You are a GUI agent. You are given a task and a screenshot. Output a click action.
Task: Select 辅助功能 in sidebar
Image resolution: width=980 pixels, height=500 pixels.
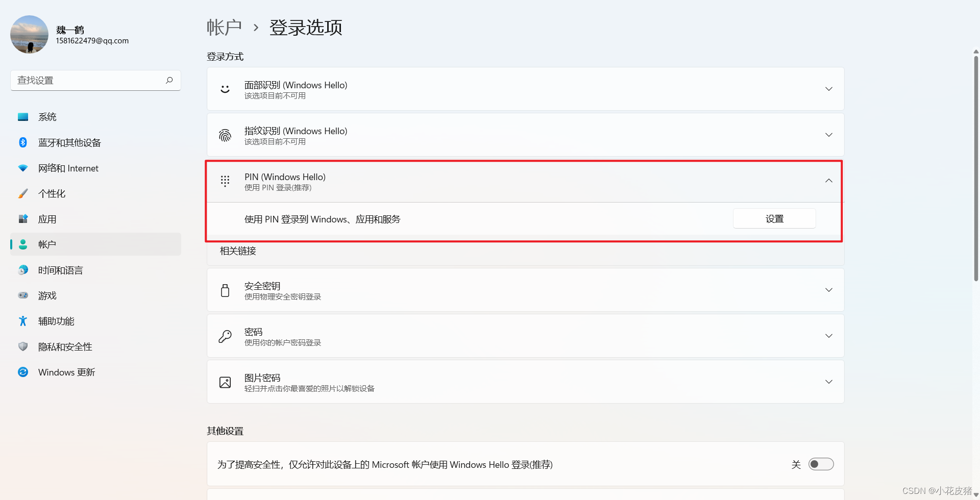[x=95, y=321]
